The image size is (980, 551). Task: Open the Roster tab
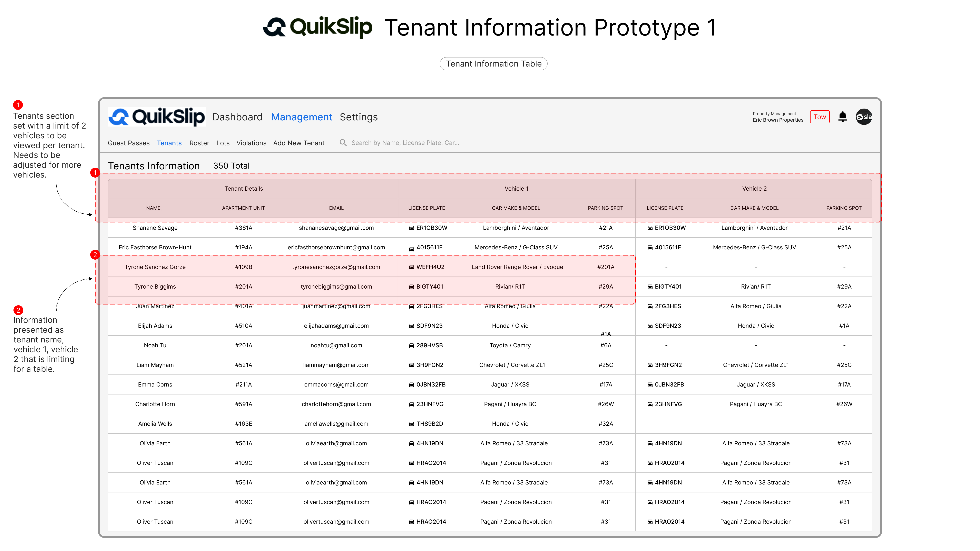pyautogui.click(x=199, y=143)
